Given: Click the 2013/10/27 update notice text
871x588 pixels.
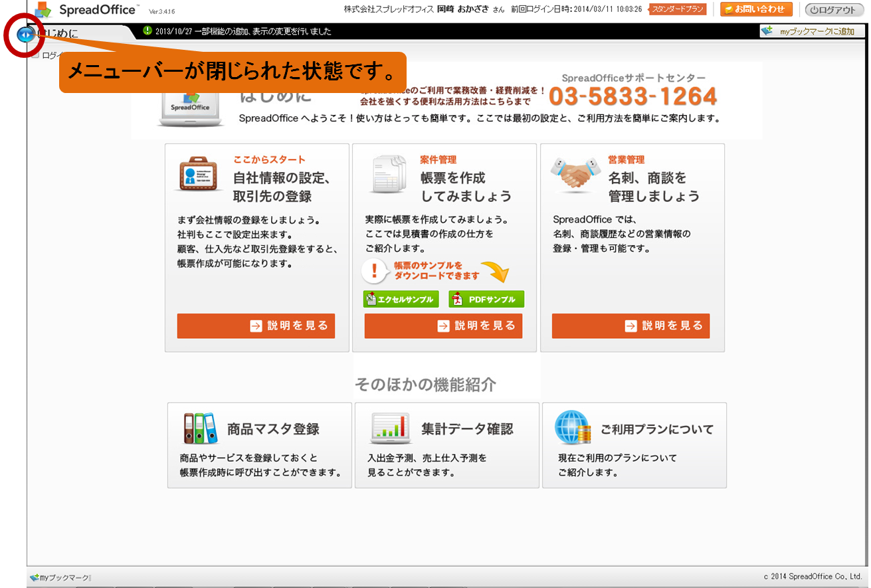Looking at the screenshot, I should [x=243, y=31].
